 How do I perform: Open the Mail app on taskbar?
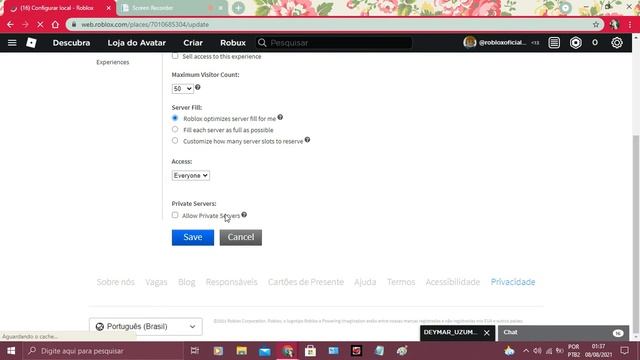coord(264,351)
